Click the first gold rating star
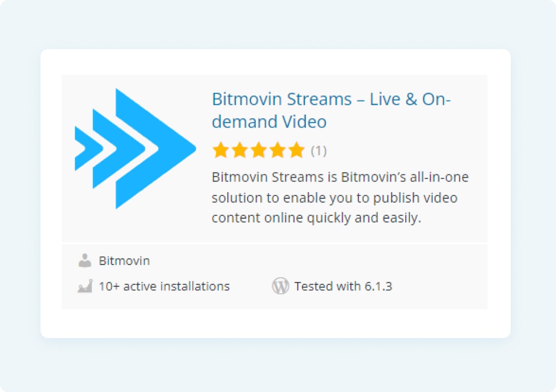This screenshot has height=392, width=556. click(221, 150)
